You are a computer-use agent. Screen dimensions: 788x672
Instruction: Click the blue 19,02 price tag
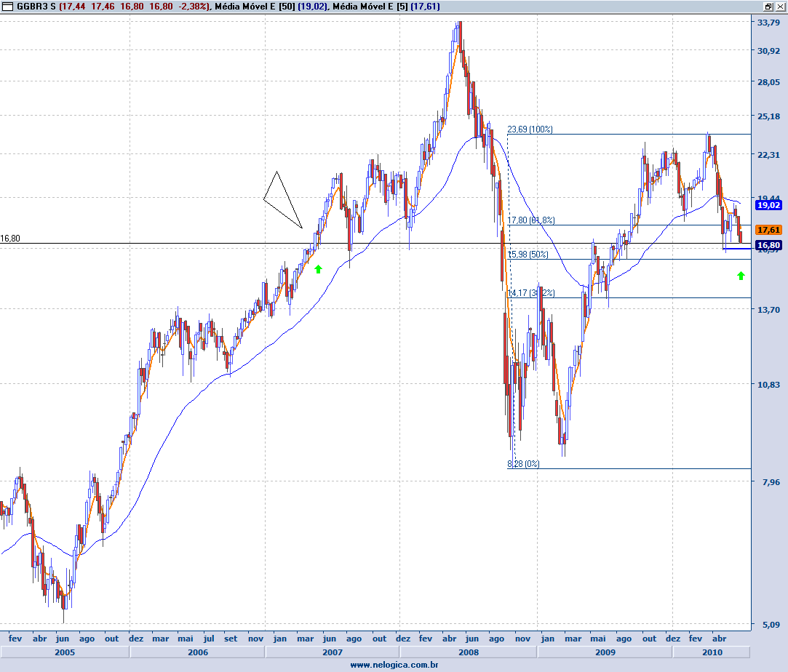769,205
